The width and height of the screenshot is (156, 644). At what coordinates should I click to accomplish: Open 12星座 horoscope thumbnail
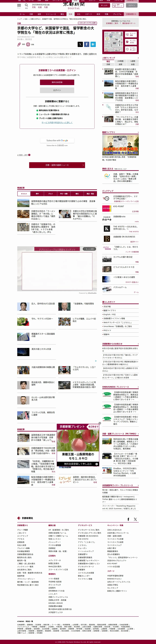(107, 279)
